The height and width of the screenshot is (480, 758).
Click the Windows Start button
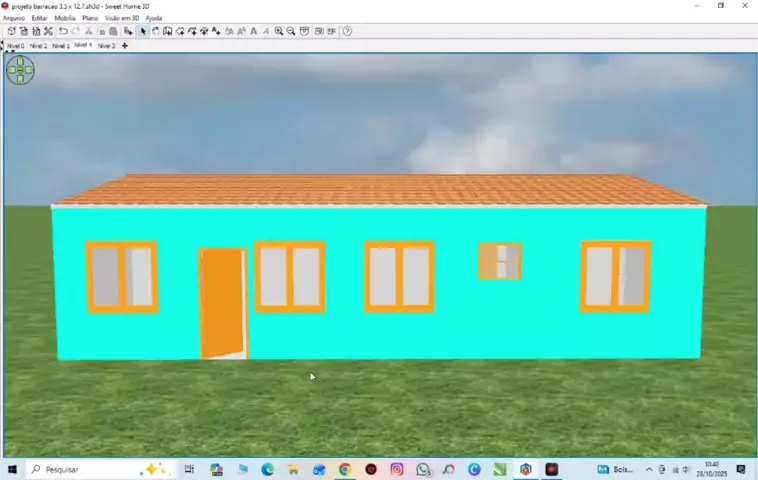13,469
